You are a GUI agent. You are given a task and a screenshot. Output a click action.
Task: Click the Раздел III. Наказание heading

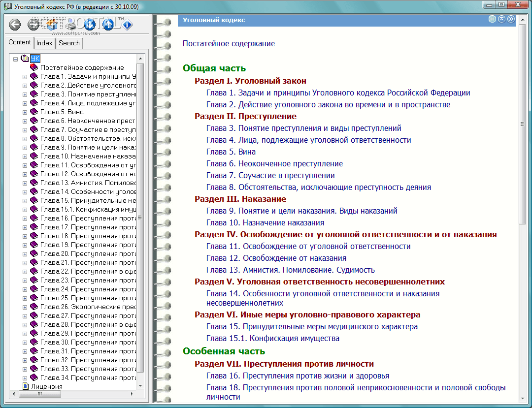click(x=240, y=199)
